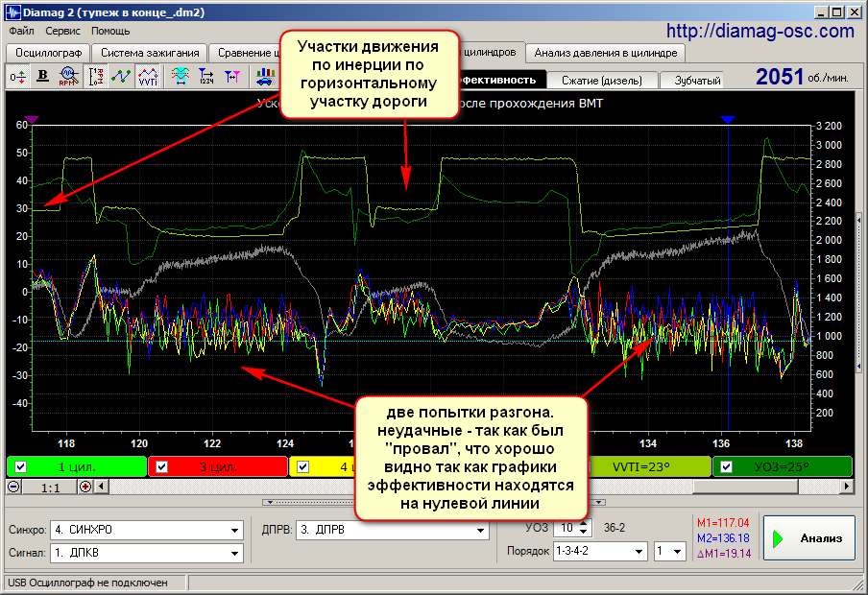Image resolution: width=868 pixels, height=595 pixels.
Task: Click the blue M2 timeline marker
Action: click(728, 120)
